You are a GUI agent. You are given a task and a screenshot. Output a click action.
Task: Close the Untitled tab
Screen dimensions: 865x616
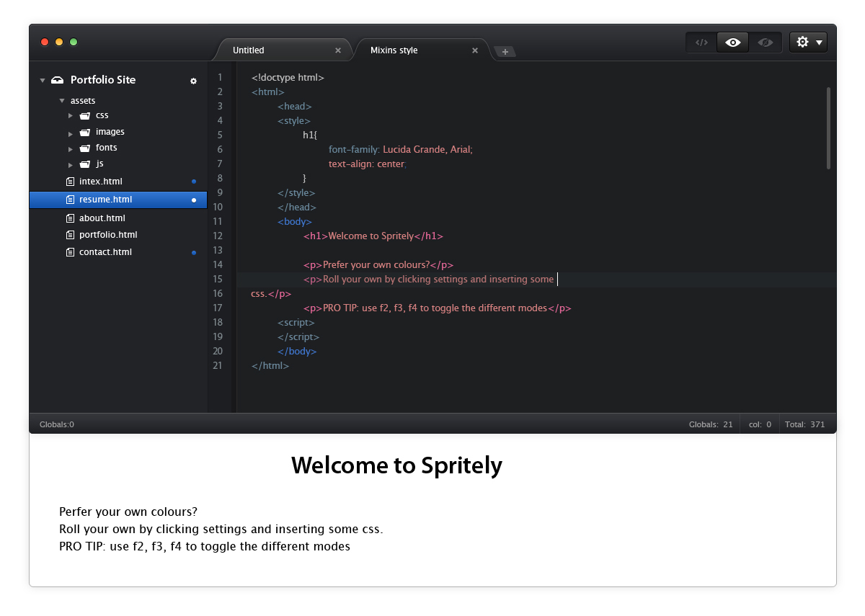338,50
